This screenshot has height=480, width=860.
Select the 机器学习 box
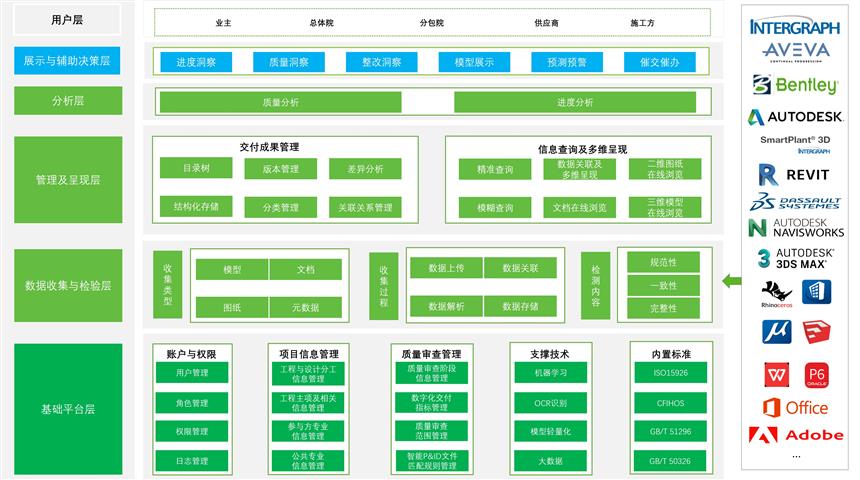[552, 373]
